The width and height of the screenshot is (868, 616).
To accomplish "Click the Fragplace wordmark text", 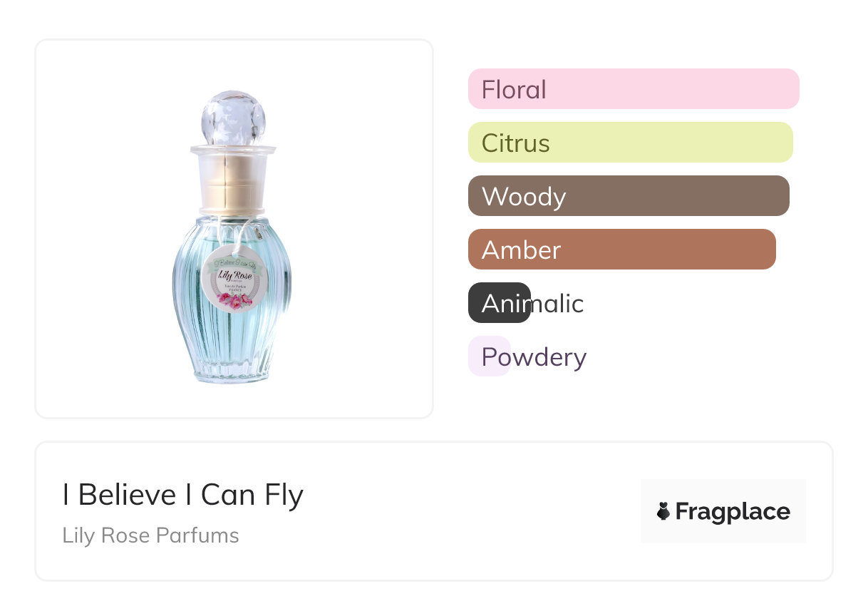I will [x=733, y=511].
